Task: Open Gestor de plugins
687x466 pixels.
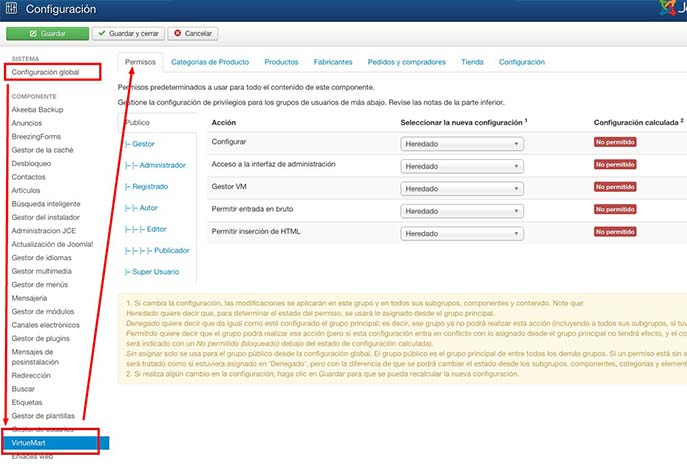Action: 40,339
